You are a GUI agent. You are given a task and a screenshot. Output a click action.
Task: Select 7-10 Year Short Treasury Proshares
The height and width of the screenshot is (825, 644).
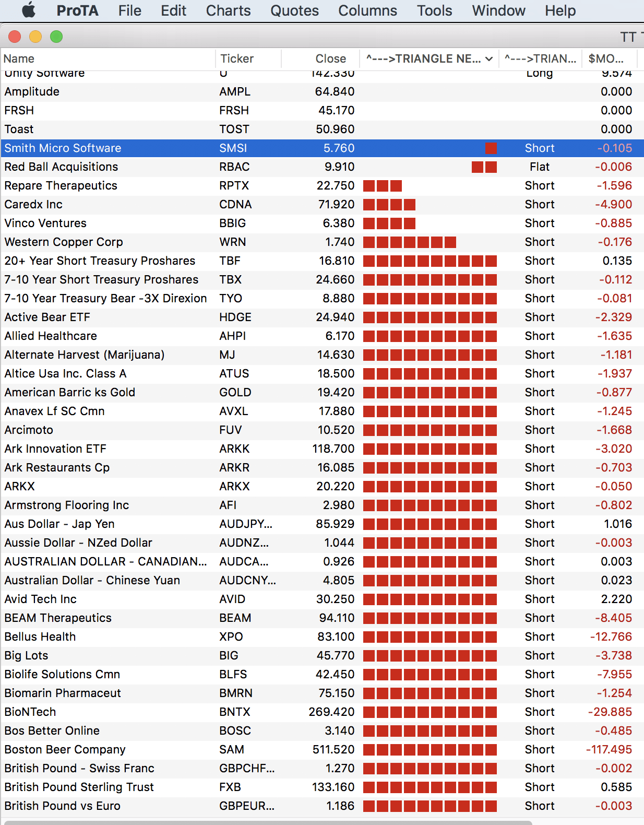point(322,280)
